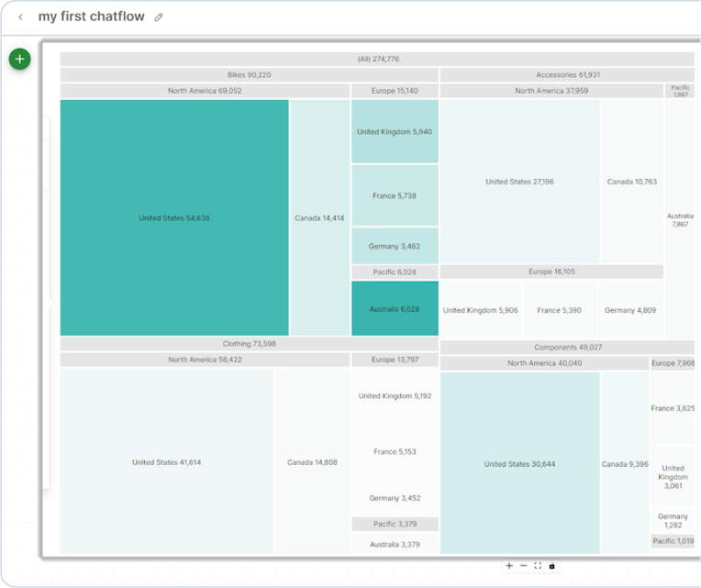Select the 'Clothing 73,598' category header
The height and width of the screenshot is (588, 701).
click(x=249, y=344)
